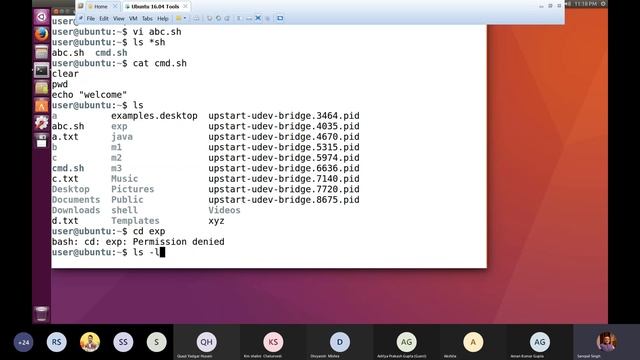
Task: Switch to the Home tab
Action: click(100, 7)
